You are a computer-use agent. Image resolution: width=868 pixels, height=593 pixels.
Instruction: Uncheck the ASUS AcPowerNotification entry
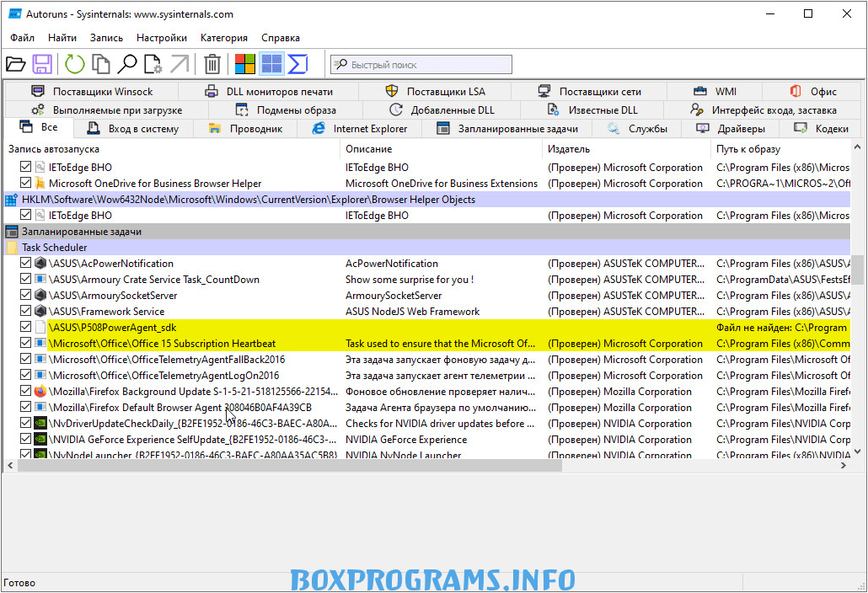point(26,264)
